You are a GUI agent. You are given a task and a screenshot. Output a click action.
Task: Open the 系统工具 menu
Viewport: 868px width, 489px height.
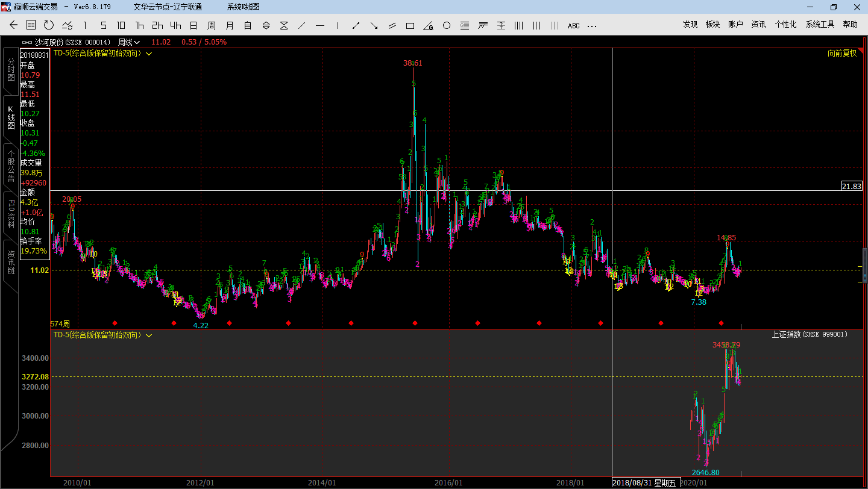pos(820,25)
